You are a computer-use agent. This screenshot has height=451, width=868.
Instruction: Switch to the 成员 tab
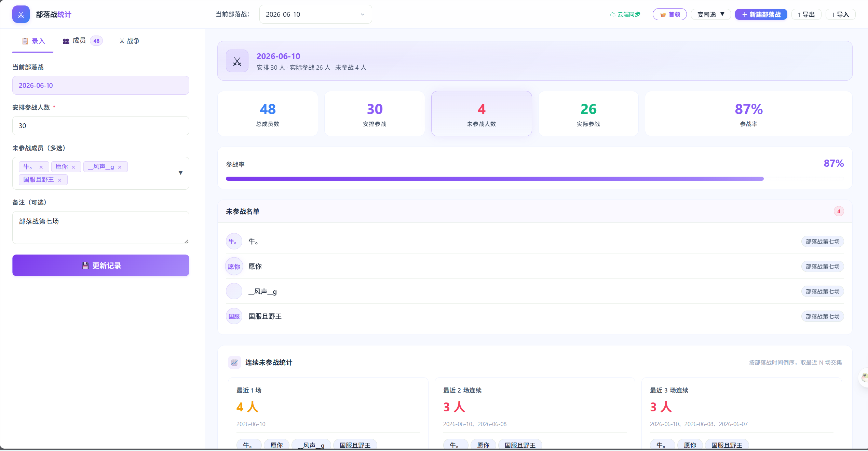(82, 41)
